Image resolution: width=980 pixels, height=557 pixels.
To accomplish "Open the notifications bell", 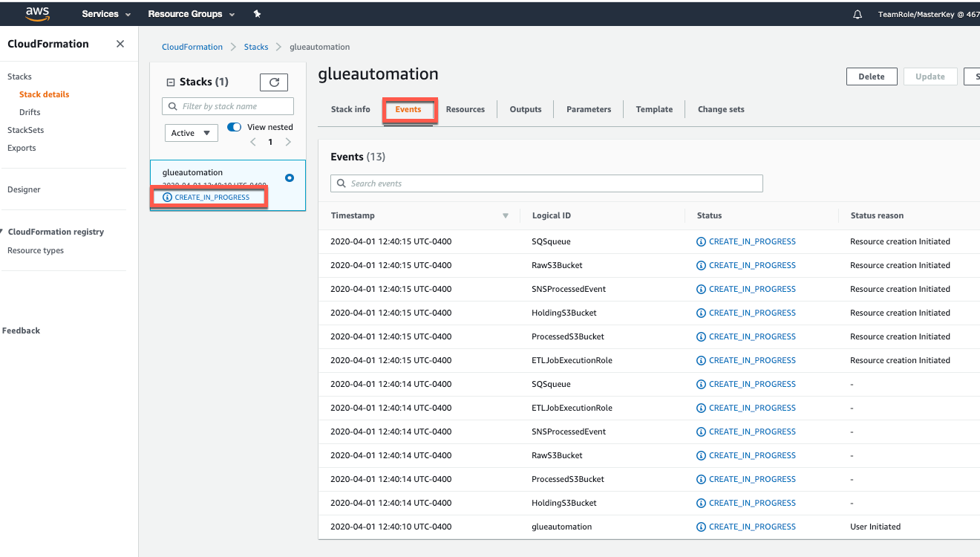I will 857,14.
